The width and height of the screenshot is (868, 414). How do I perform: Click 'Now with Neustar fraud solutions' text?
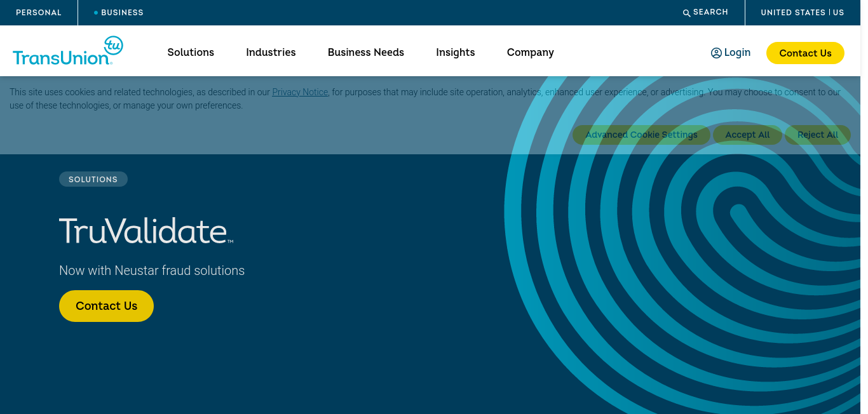[x=152, y=270]
